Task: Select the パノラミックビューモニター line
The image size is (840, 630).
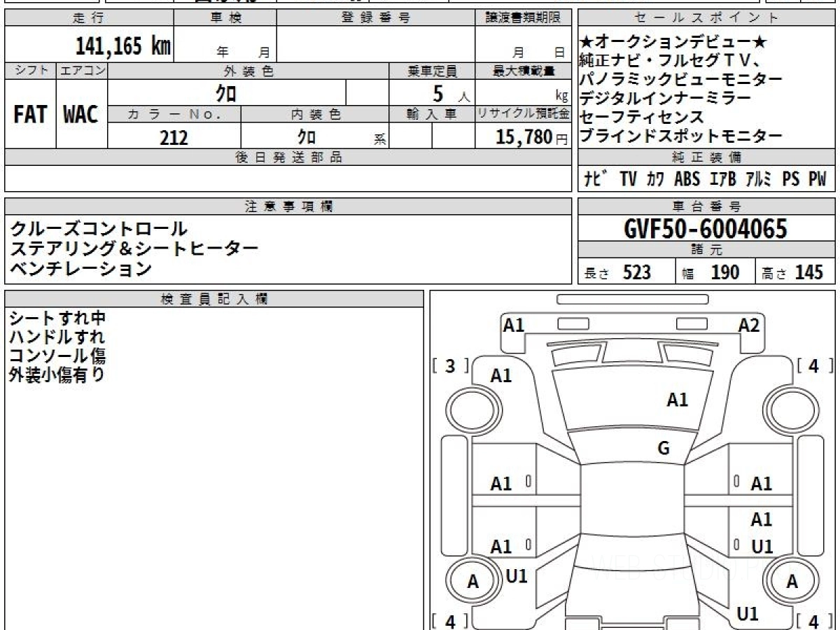Action: 680,79
